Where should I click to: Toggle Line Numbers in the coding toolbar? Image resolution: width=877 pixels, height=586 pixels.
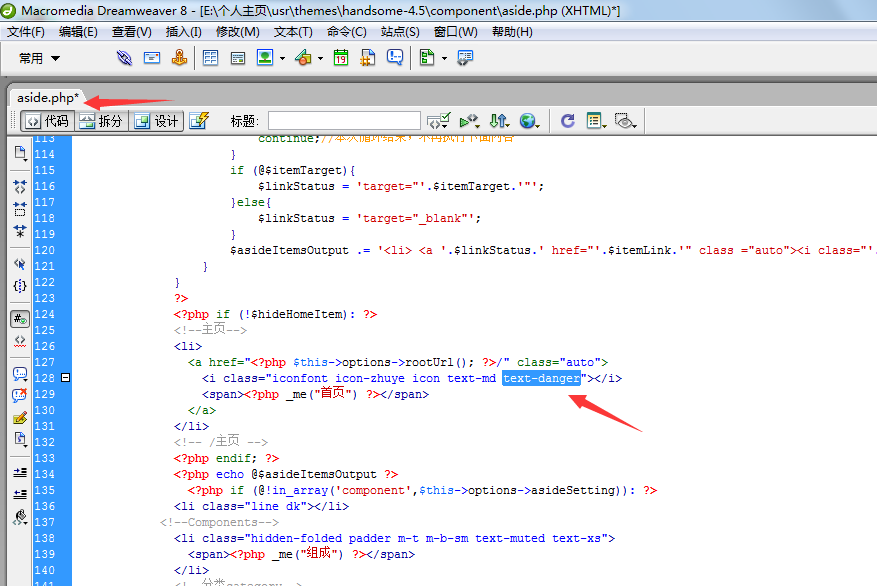coord(20,319)
